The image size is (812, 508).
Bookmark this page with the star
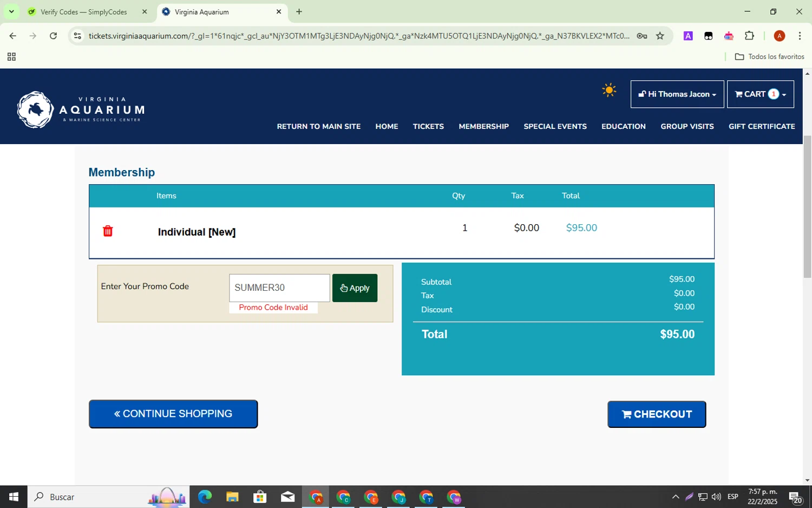pos(660,36)
